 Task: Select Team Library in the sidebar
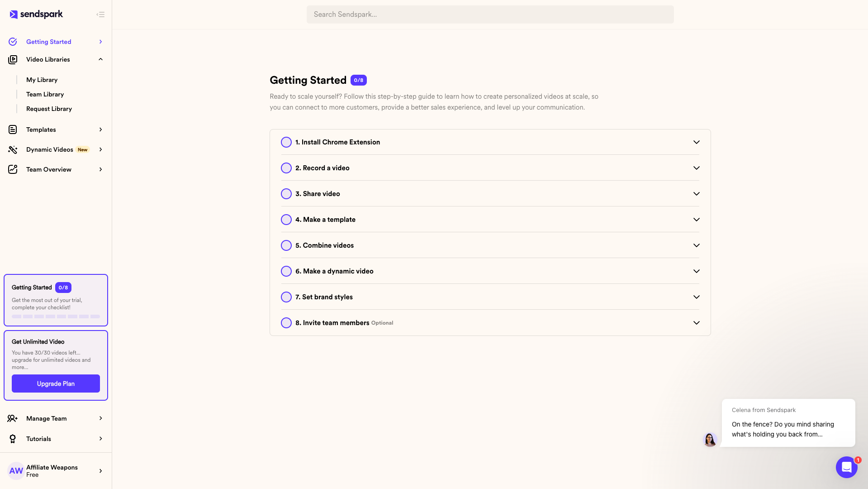pyautogui.click(x=45, y=94)
